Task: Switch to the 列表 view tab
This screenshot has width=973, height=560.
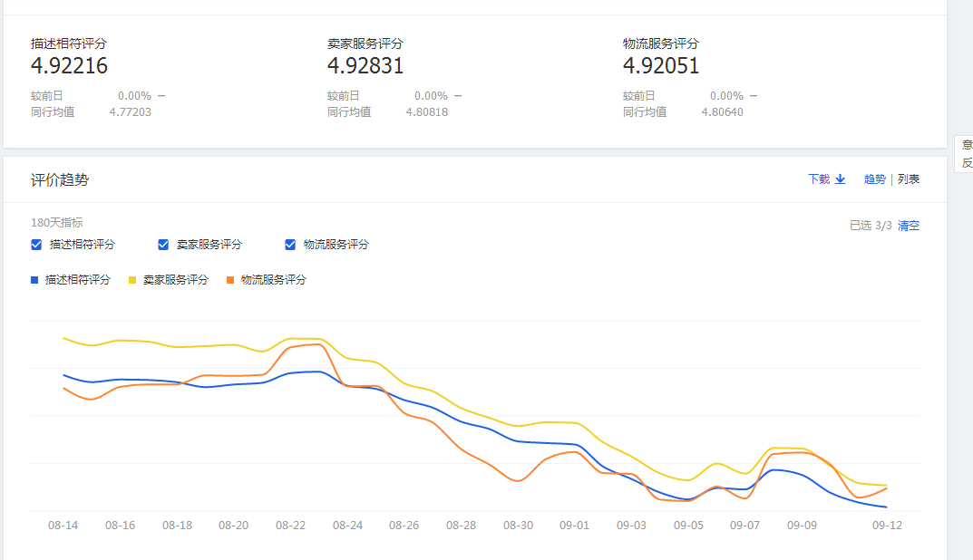Action: [x=909, y=179]
